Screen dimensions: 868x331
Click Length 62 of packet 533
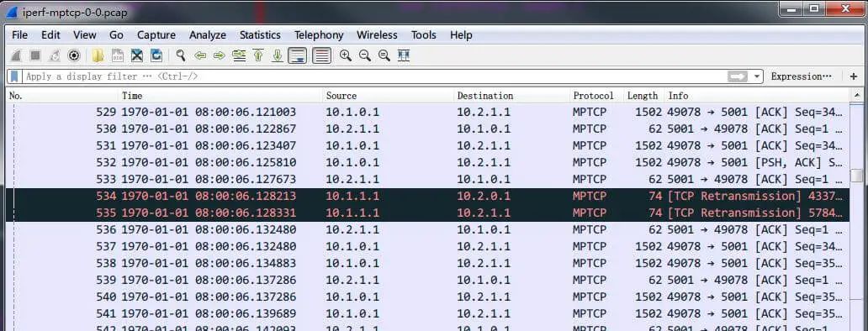point(655,179)
